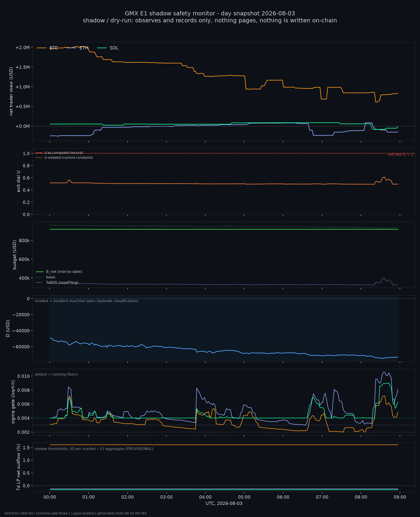
Task: Click the SOL legend label
Action: point(114,48)
